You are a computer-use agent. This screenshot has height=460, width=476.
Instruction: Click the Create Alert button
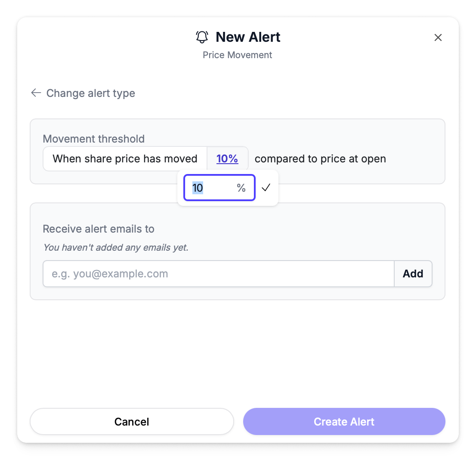[344, 421]
